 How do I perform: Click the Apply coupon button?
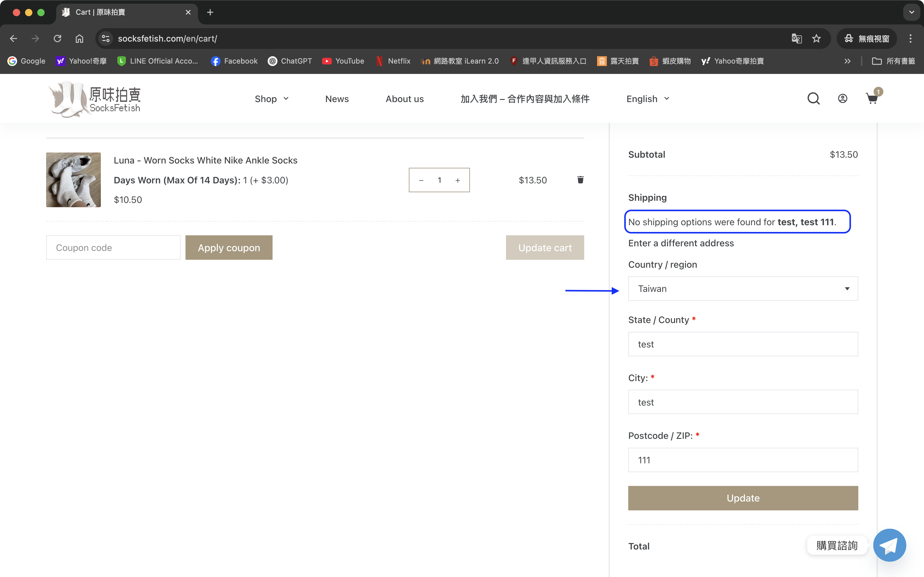(229, 248)
